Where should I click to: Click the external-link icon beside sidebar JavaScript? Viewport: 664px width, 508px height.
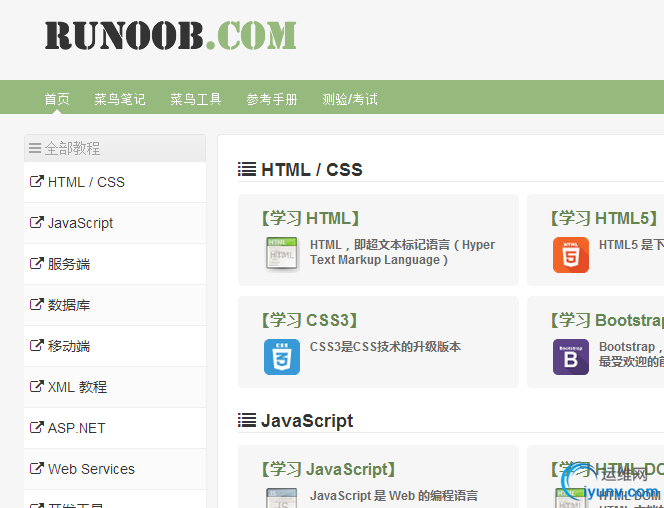[36, 222]
